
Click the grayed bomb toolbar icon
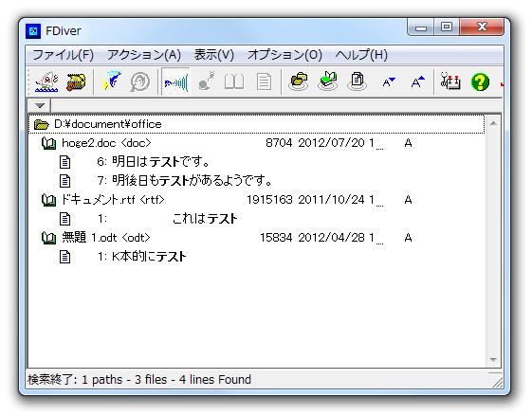(x=207, y=81)
